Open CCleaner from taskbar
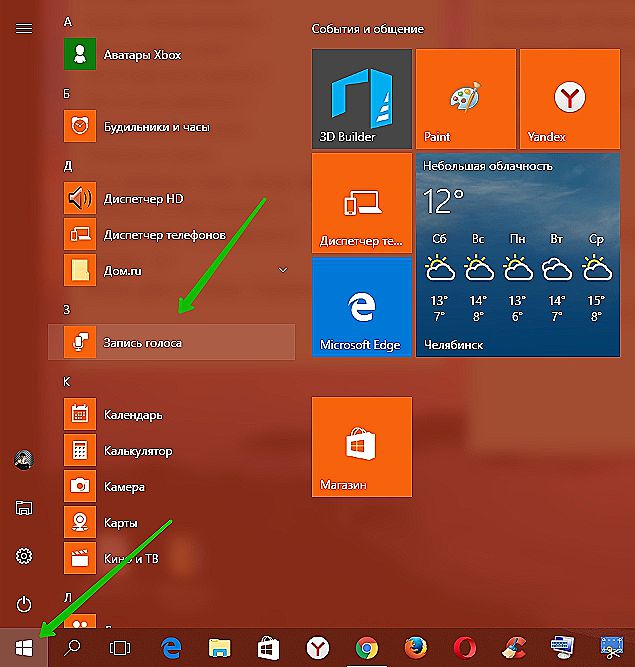635x667 pixels. coord(514,648)
